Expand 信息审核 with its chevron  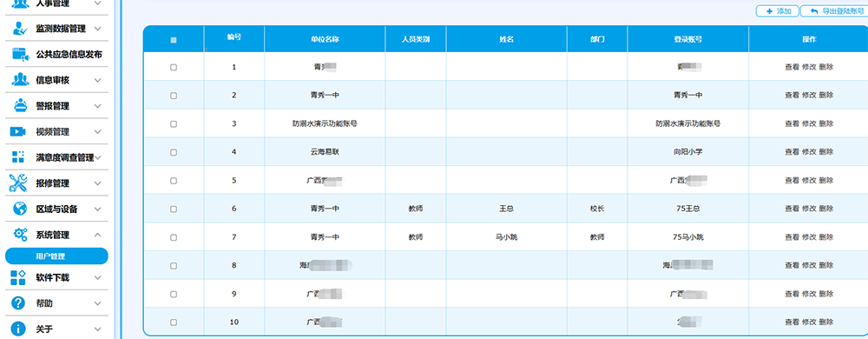click(98, 80)
